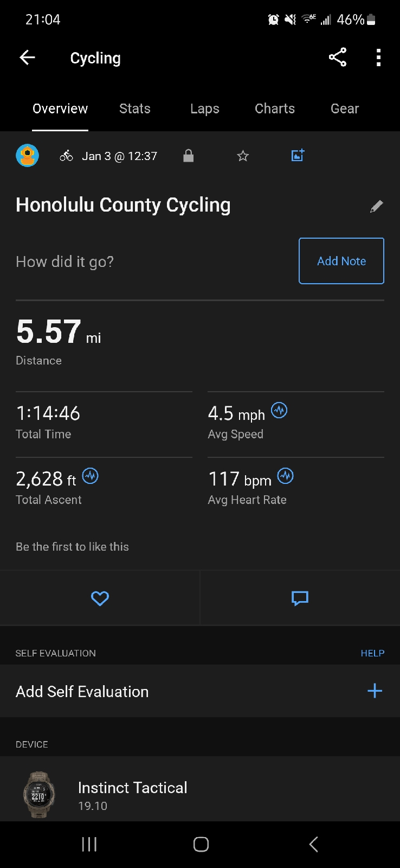Open comments with speech bubble icon

(x=300, y=598)
